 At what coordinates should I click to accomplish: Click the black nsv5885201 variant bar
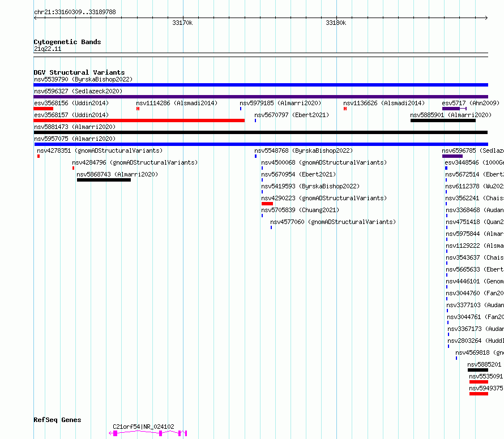coord(477,370)
